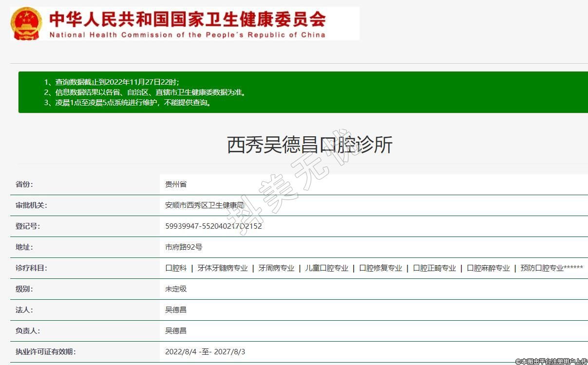Click 牙周病专业 in the subjects list
588x365 pixels.
(x=276, y=268)
